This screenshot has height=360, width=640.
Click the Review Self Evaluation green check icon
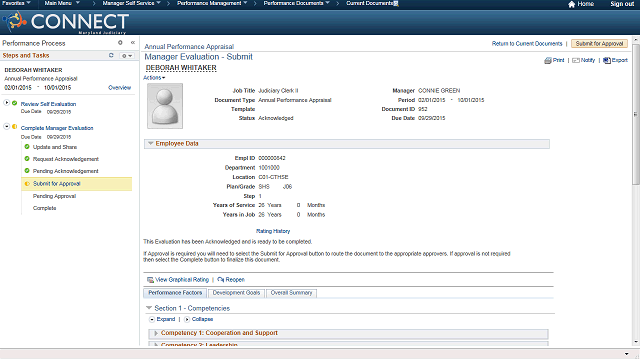coord(15,103)
